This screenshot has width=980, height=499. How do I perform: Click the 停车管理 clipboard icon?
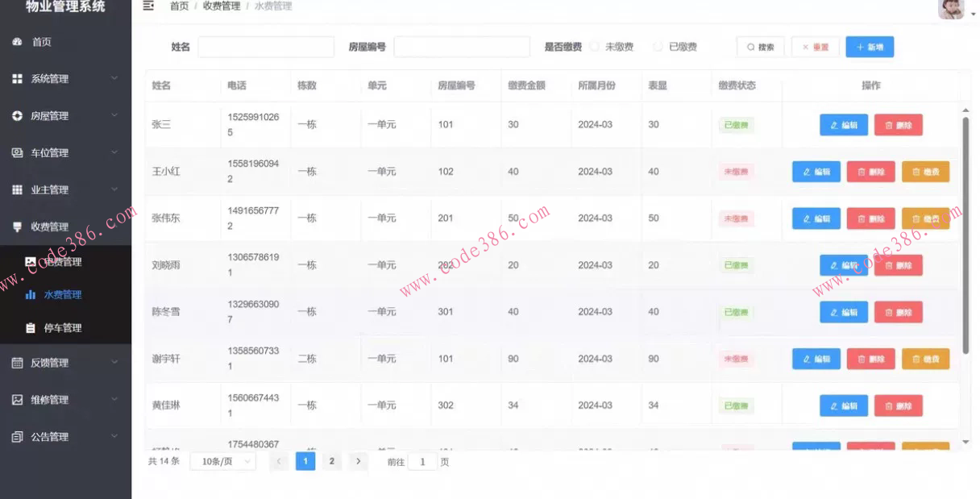click(x=31, y=328)
